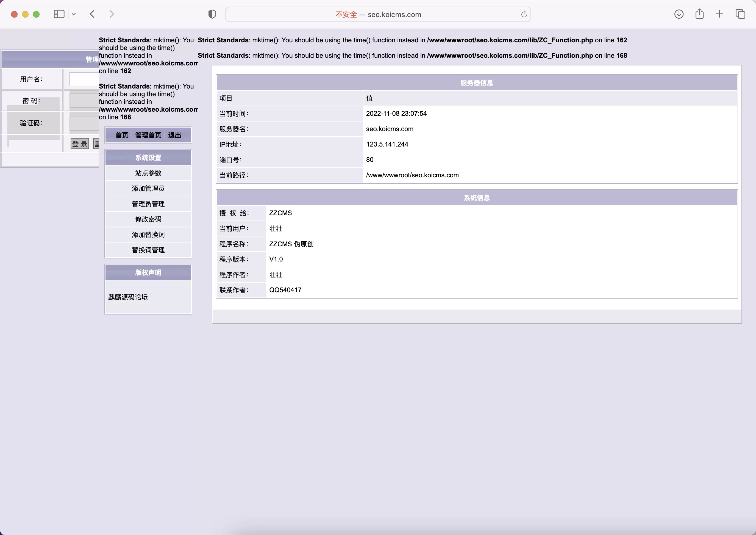
Task: Open the 添加替换词 menu entry
Action: click(x=148, y=235)
